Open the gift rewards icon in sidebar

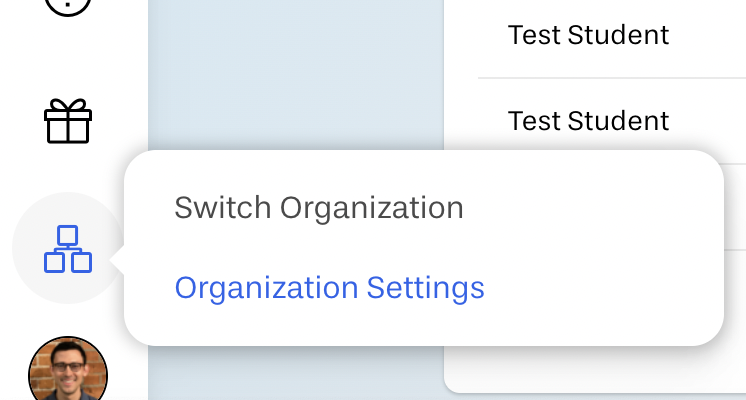coord(68,121)
